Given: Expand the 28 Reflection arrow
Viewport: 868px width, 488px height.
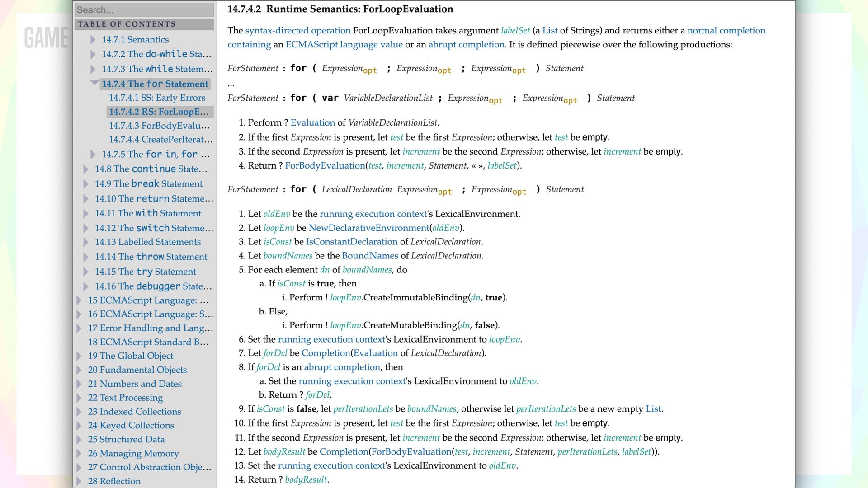Looking at the screenshot, I should pyautogui.click(x=79, y=481).
